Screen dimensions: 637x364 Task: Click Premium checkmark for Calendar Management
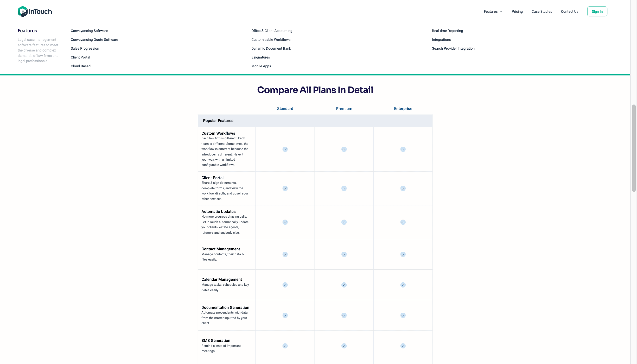click(344, 285)
